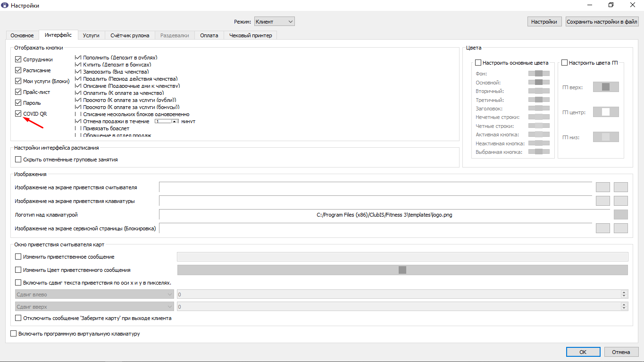Toggle Продлить (Период действия членства) checkbox
This screenshot has width=644, height=362.
(78, 79)
